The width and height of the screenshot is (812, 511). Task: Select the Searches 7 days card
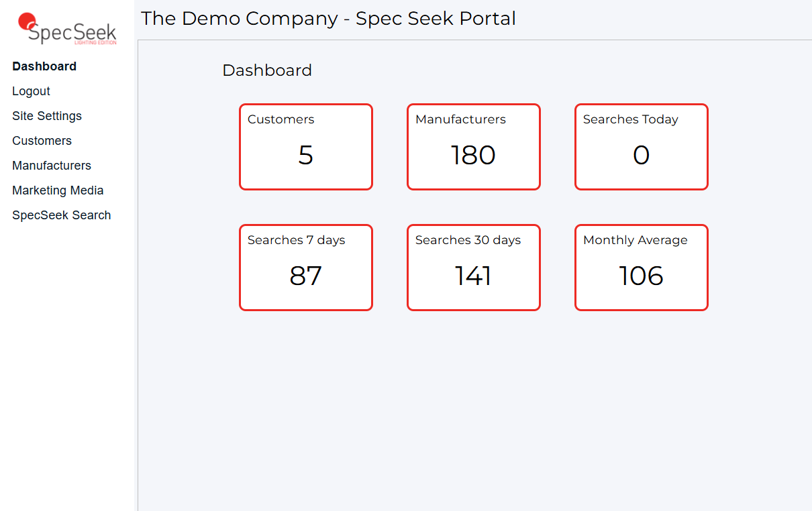(306, 268)
